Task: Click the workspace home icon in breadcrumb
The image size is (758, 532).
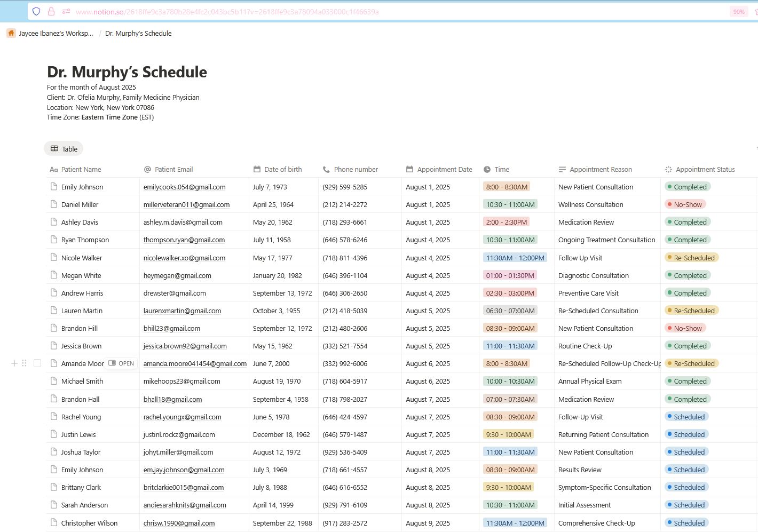Action: (x=11, y=33)
